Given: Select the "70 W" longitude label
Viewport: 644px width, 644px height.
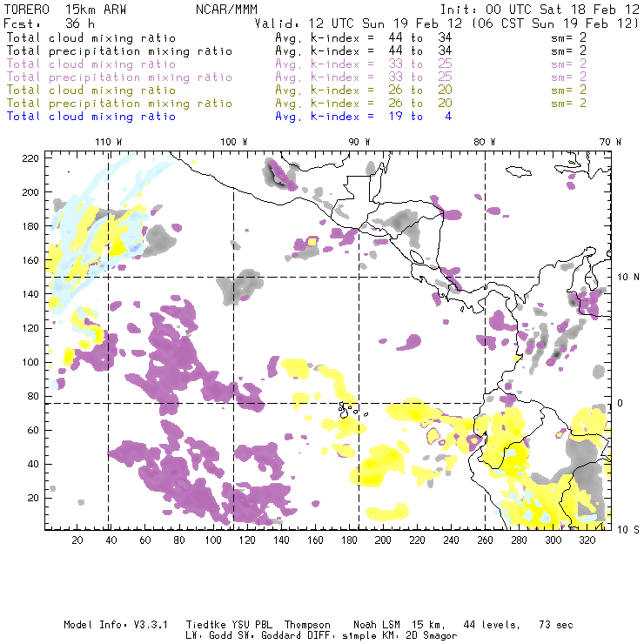Looking at the screenshot, I should tap(610, 142).
